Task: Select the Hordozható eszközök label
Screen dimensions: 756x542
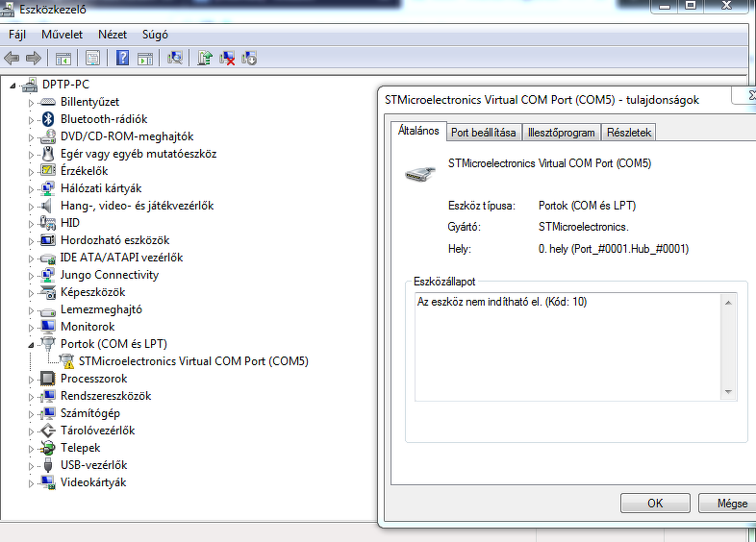Action: [x=115, y=240]
